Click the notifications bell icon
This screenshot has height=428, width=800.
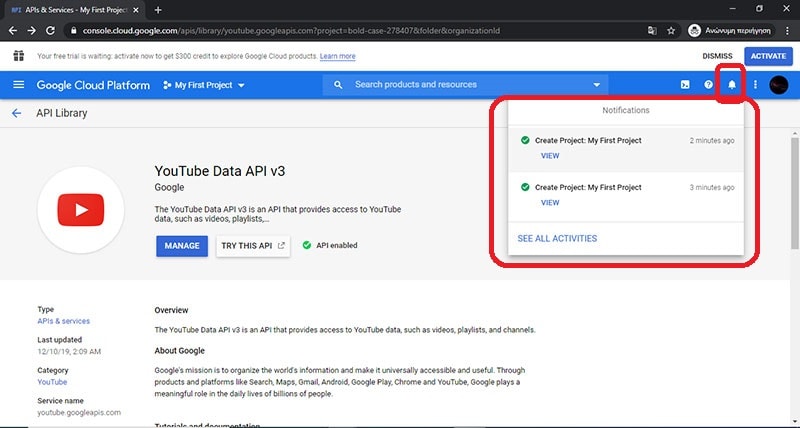click(x=732, y=85)
